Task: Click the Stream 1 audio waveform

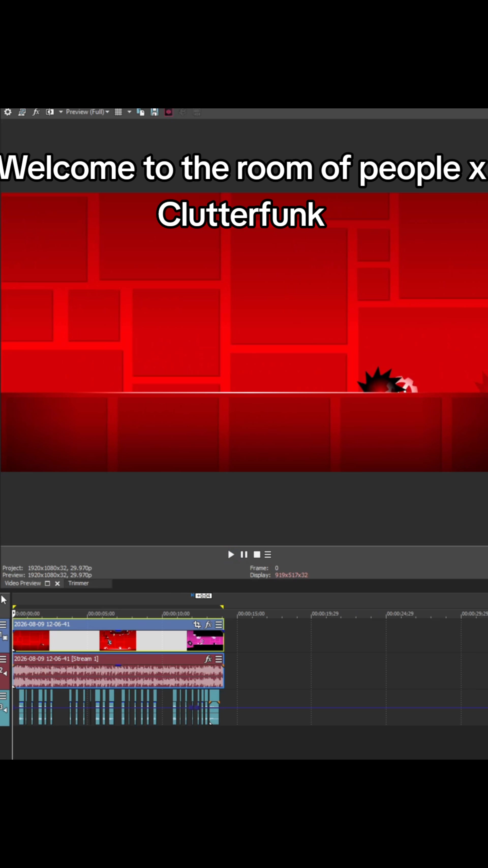Action: (118, 676)
